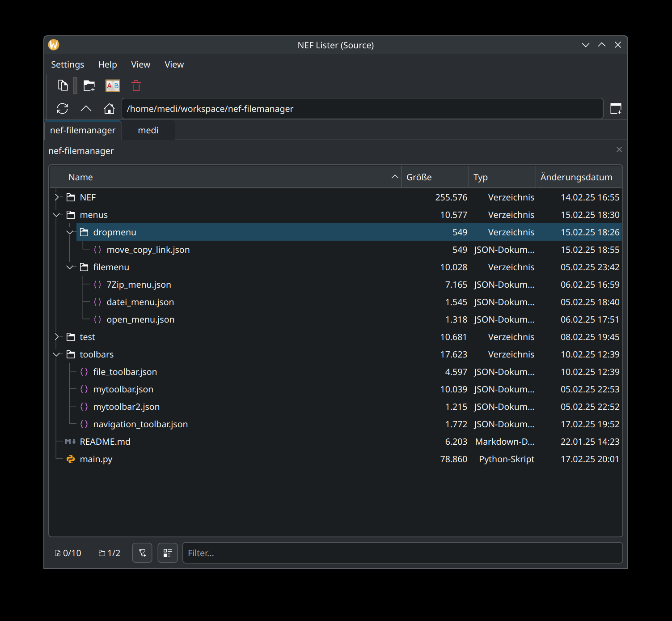Open the Settings menu
This screenshot has width=672, height=621.
pyautogui.click(x=68, y=64)
